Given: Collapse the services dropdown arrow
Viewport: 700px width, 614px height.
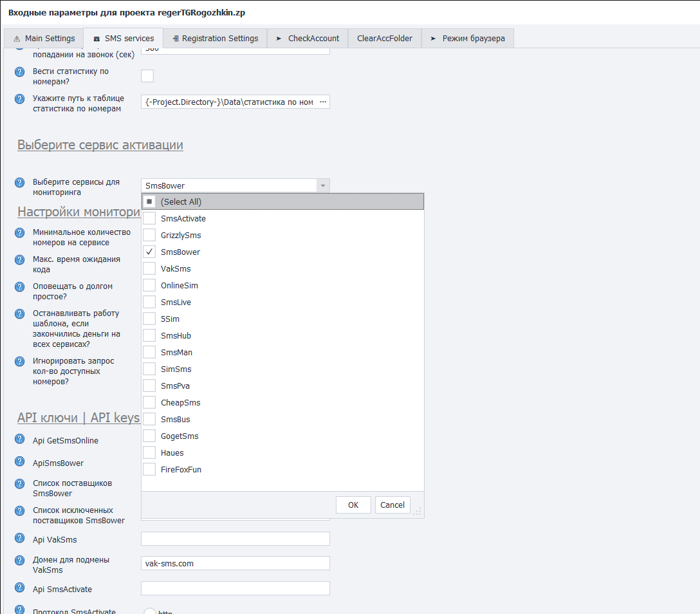Looking at the screenshot, I should pos(323,185).
